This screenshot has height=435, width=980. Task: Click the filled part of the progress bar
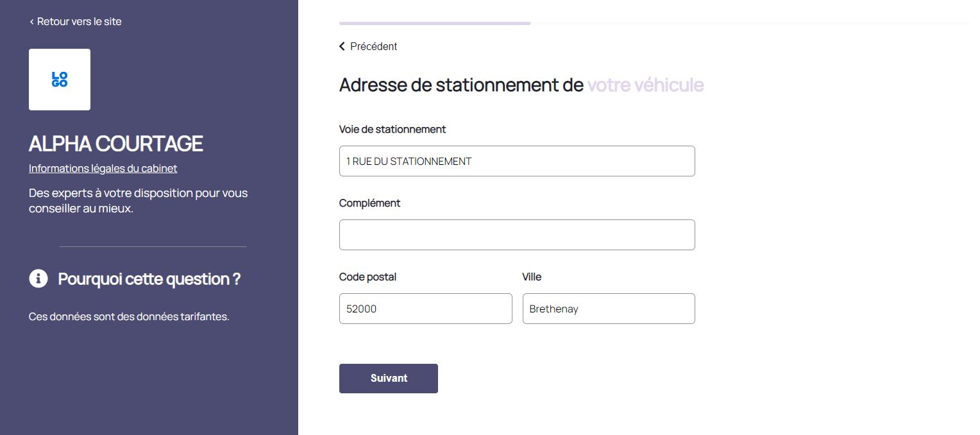tap(434, 23)
